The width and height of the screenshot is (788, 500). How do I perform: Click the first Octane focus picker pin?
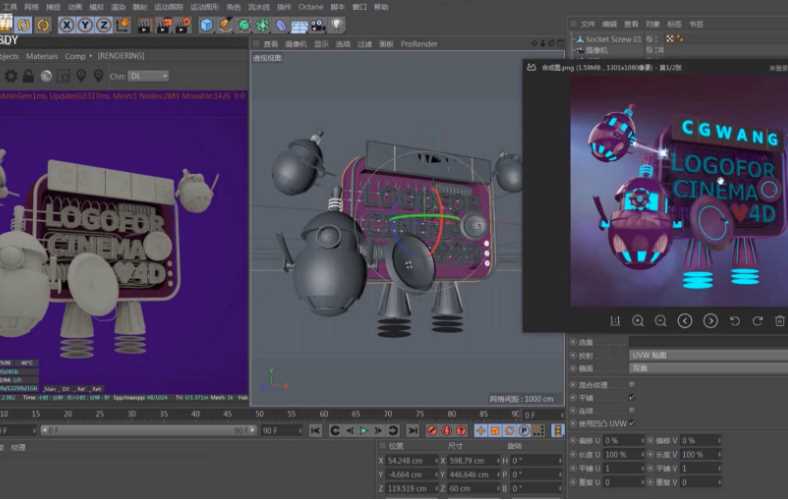(x=81, y=76)
